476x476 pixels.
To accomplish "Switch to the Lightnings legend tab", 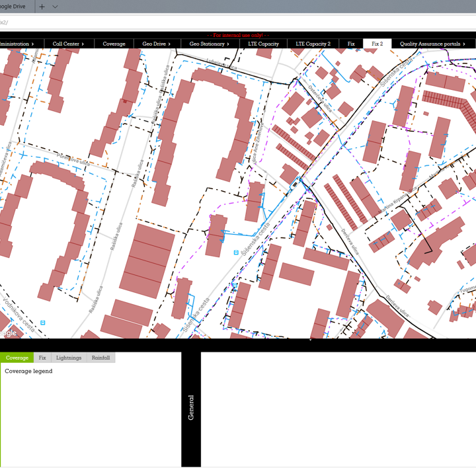I will point(69,358).
